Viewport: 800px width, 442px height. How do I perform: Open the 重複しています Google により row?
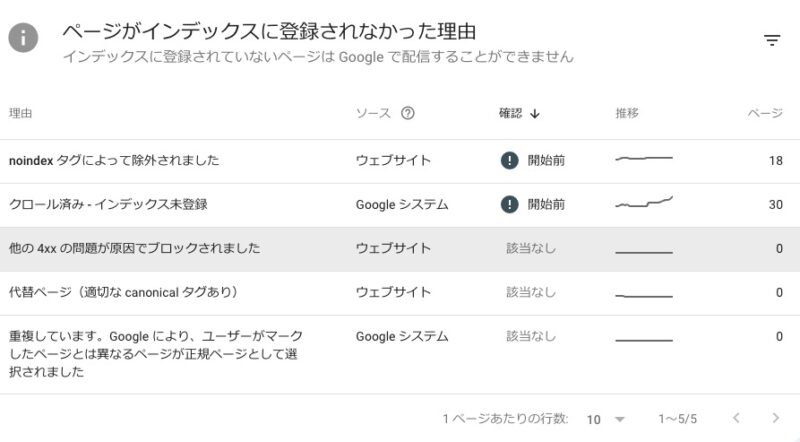tap(400, 354)
